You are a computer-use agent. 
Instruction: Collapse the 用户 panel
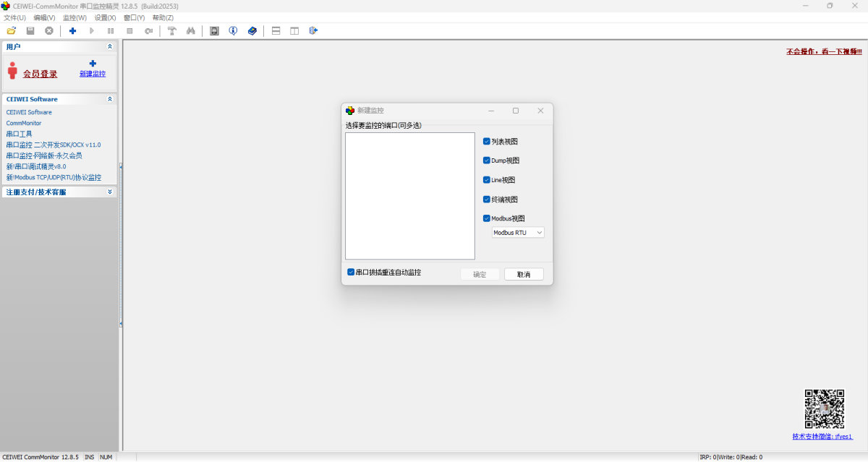(x=110, y=47)
